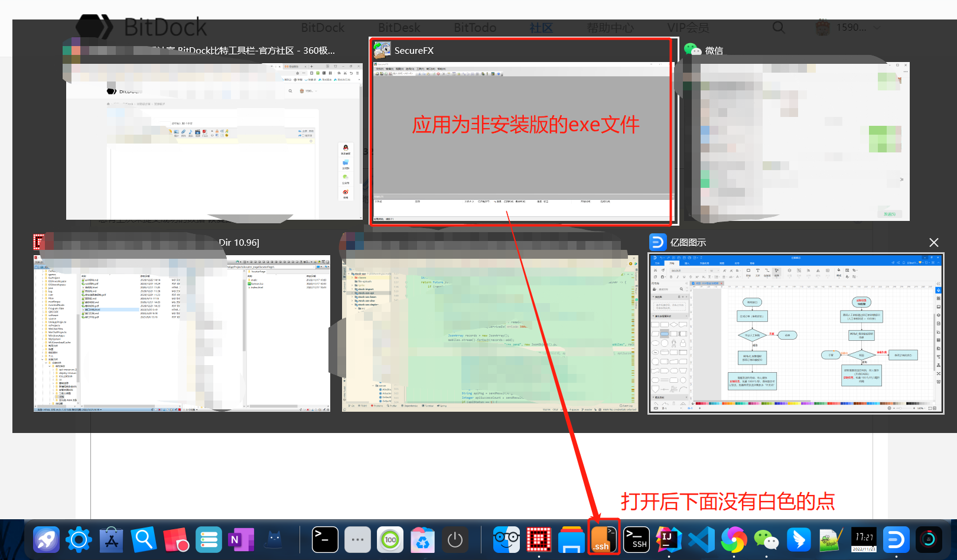Viewport: 957px width, 560px height.
Task: Launch IntelliJ IDEA from the dock
Action: pyautogui.click(x=669, y=540)
